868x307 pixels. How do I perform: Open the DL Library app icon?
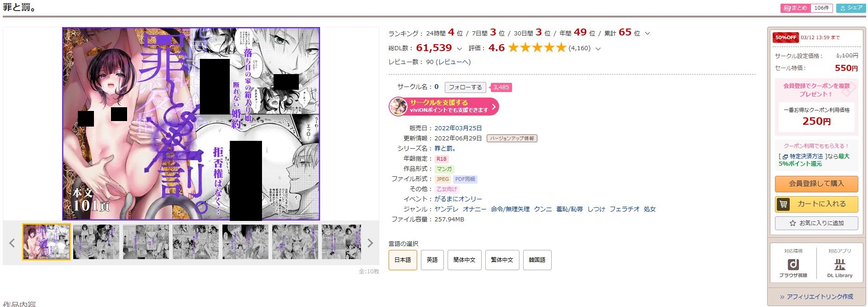pos(839,264)
